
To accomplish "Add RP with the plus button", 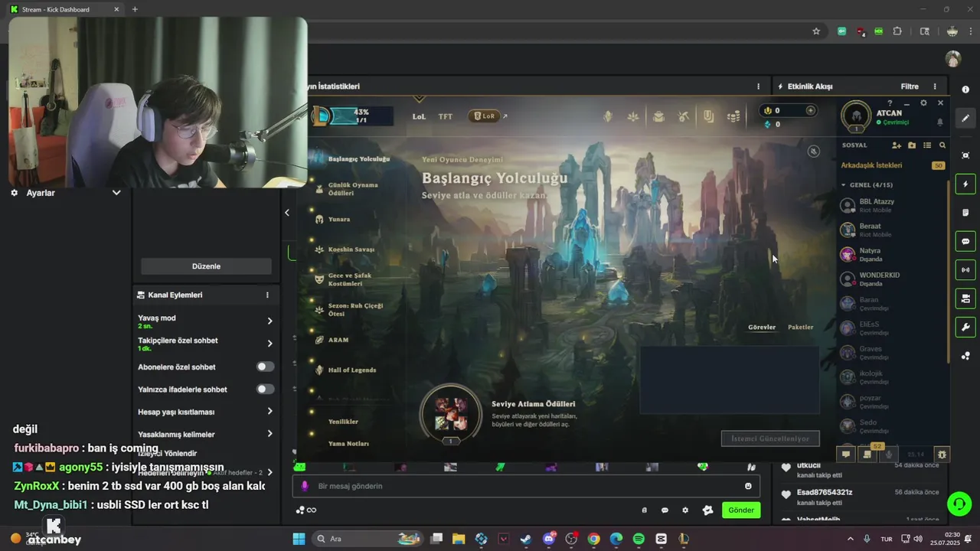I will pyautogui.click(x=811, y=110).
